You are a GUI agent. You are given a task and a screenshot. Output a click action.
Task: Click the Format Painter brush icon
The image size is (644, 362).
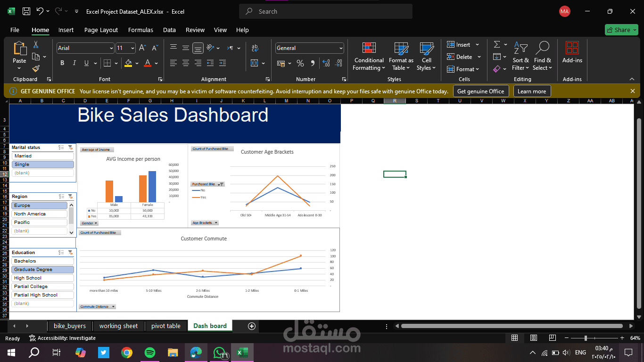[x=36, y=68]
